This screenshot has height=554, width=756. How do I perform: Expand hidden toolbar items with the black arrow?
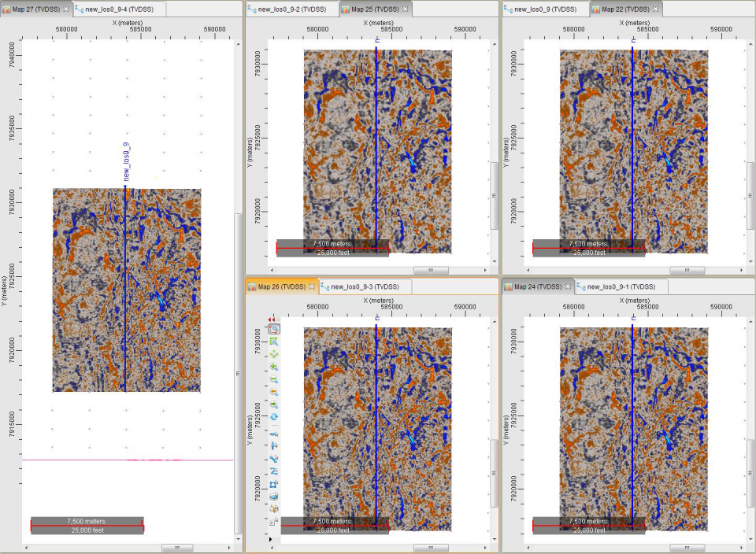pos(271,539)
